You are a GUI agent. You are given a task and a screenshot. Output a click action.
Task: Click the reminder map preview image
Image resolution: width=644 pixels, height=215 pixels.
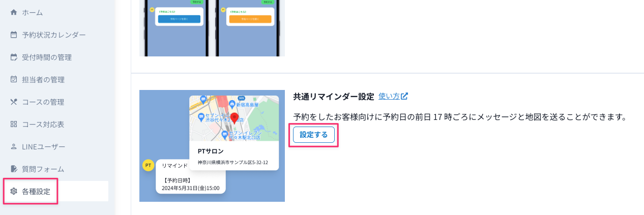[212, 146]
